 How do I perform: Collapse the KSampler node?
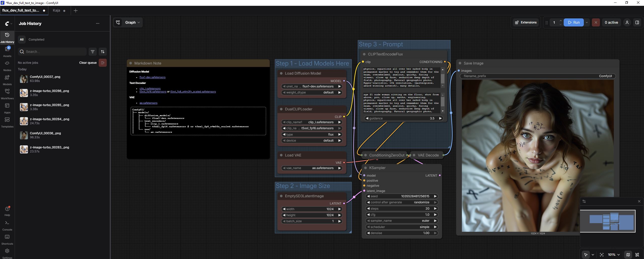tap(366, 168)
